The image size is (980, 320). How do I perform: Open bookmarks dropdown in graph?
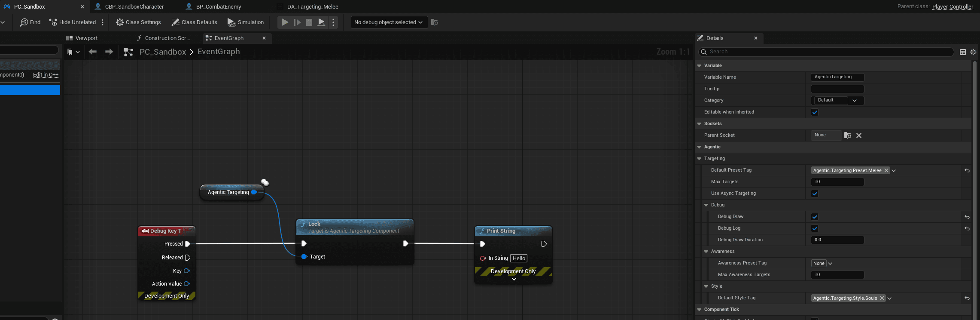click(73, 52)
